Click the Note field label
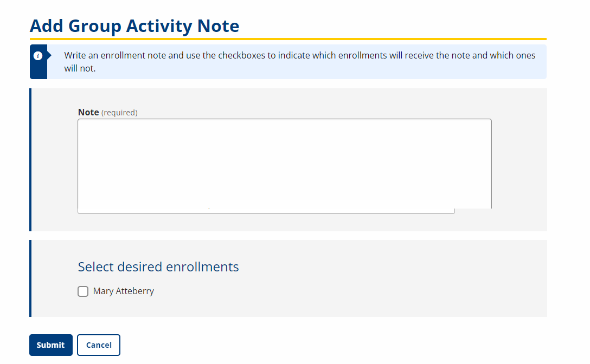This screenshot has width=590, height=364. coord(88,112)
